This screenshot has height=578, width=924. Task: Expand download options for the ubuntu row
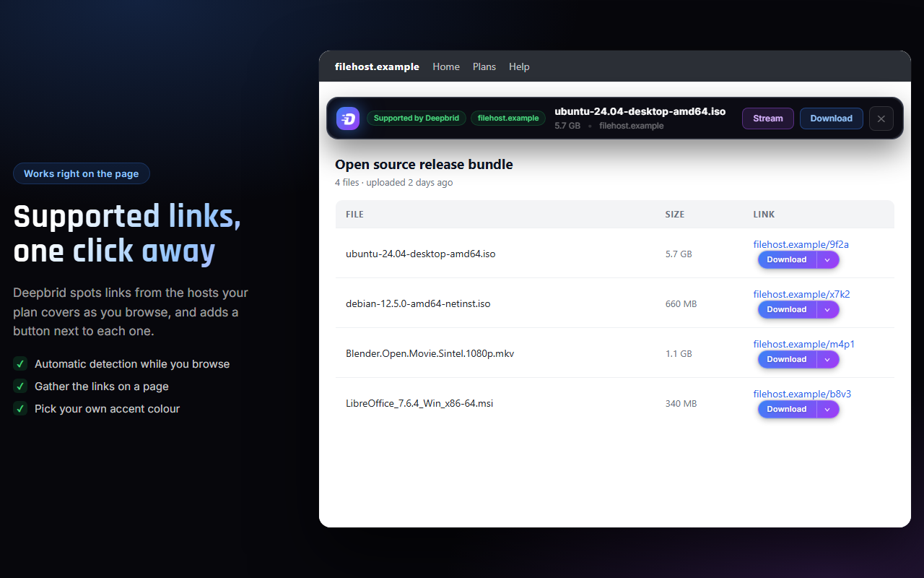coord(828,259)
